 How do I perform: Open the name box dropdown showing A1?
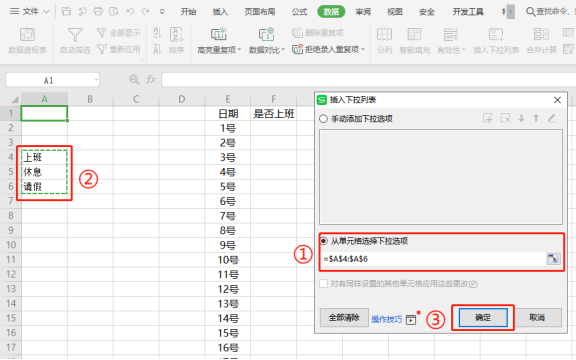(96, 80)
